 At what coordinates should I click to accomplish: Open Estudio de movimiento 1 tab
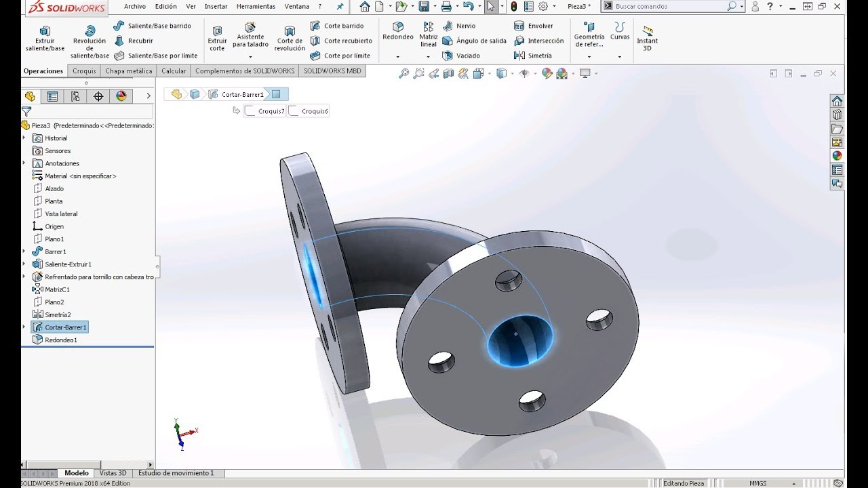[x=176, y=473]
